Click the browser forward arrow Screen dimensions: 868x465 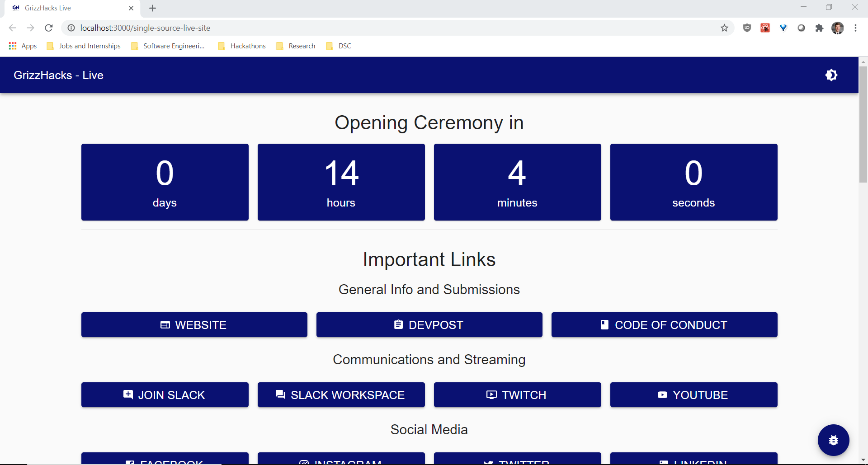coord(30,28)
